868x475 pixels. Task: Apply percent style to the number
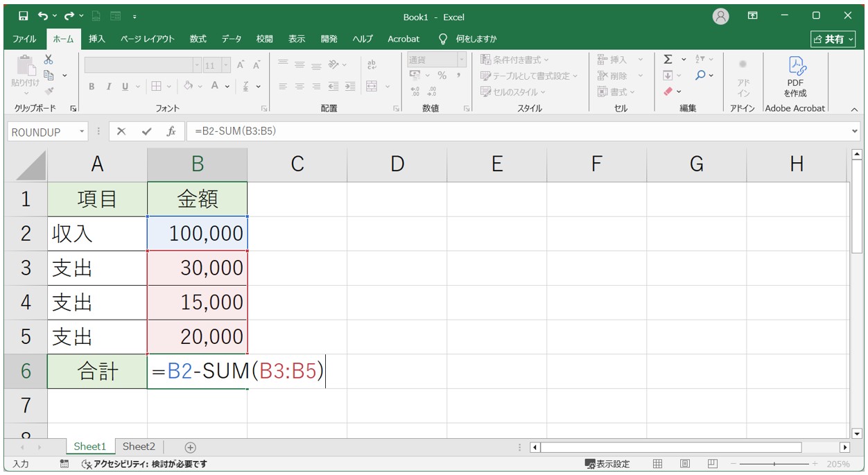pyautogui.click(x=442, y=76)
